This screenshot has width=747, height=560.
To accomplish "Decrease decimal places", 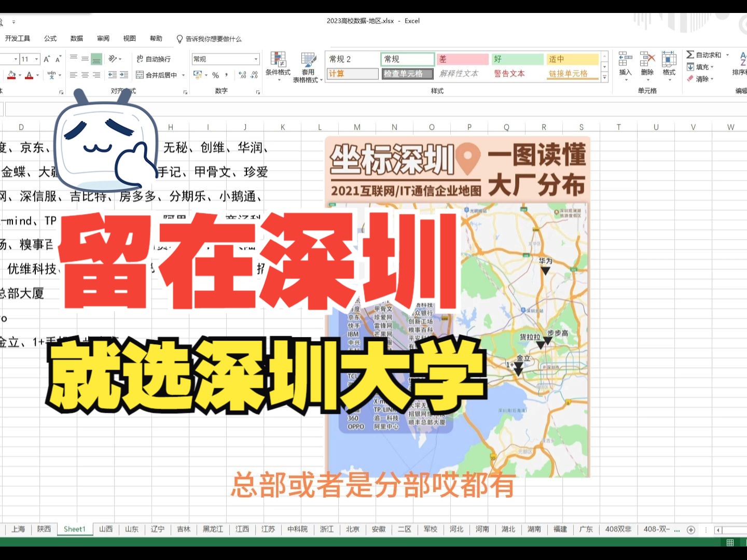I will click(254, 75).
